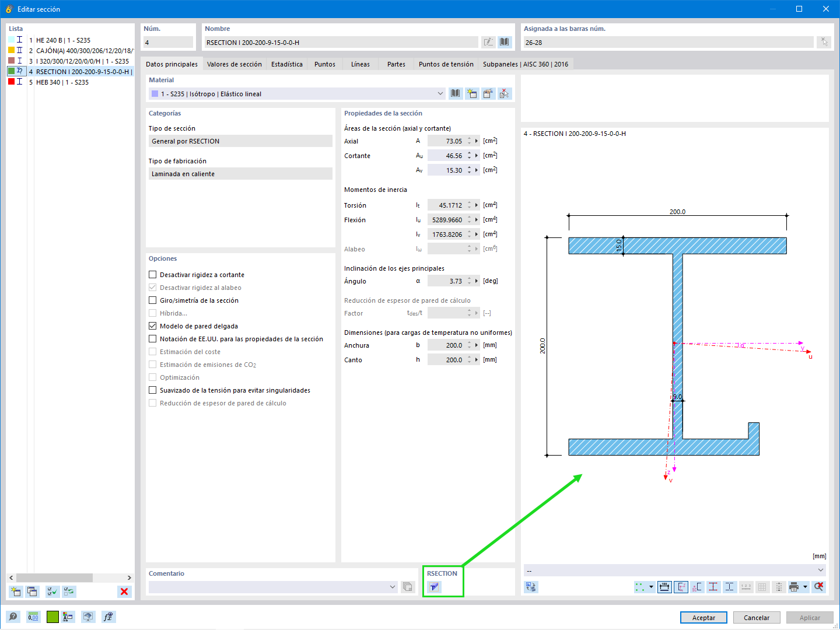The image size is (840, 630).
Task: Disable Modelo de pared delgada
Action: coord(152,325)
